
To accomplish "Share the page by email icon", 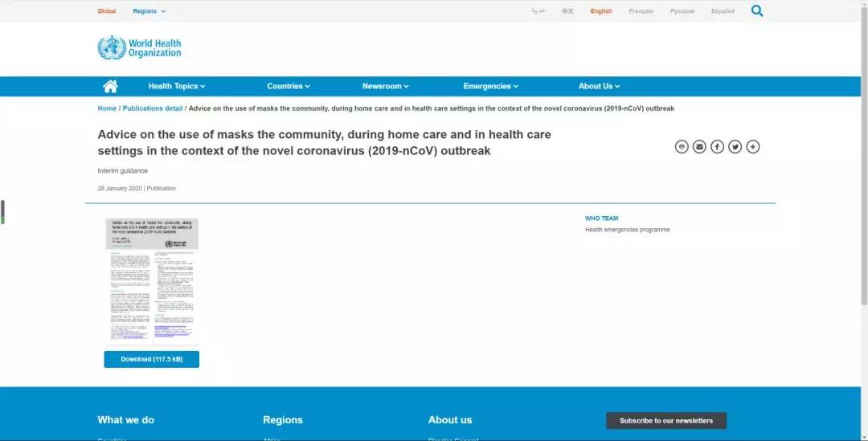I will point(699,147).
